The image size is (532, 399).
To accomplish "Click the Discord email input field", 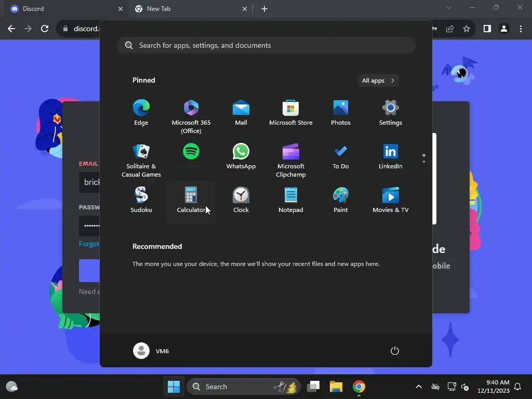I will (89, 182).
